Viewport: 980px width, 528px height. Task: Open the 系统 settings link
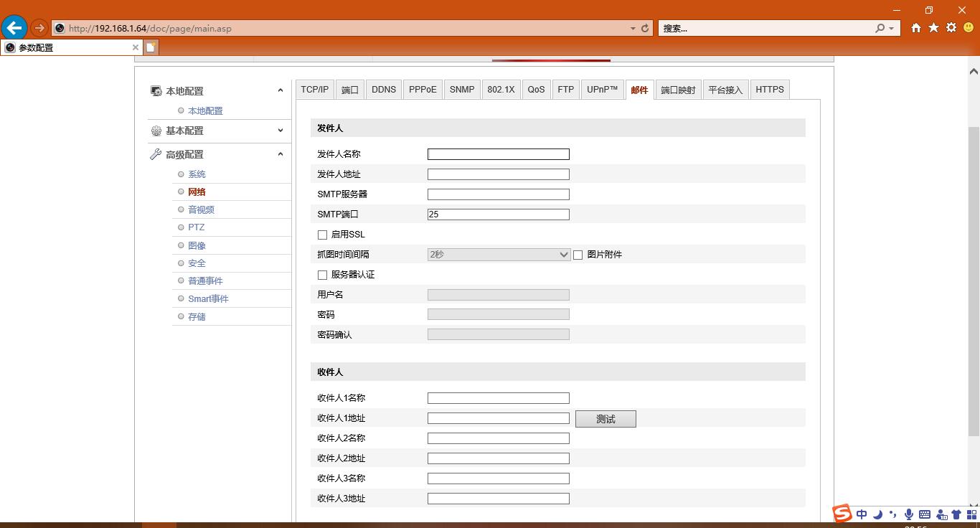[197, 174]
